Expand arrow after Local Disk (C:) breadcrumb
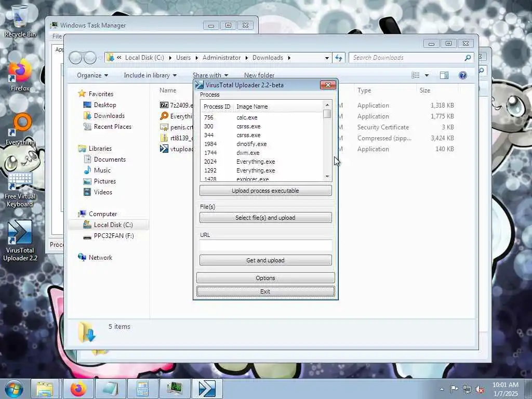 [x=170, y=58]
